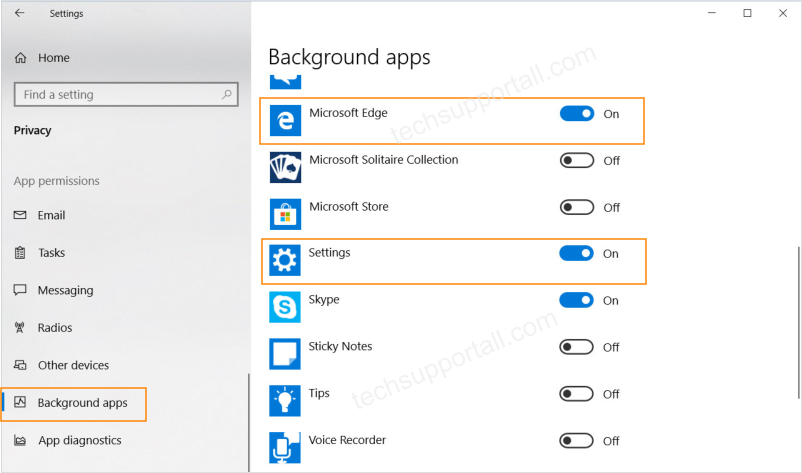Click the Email envelope icon
This screenshot has width=802, height=473.
20,215
